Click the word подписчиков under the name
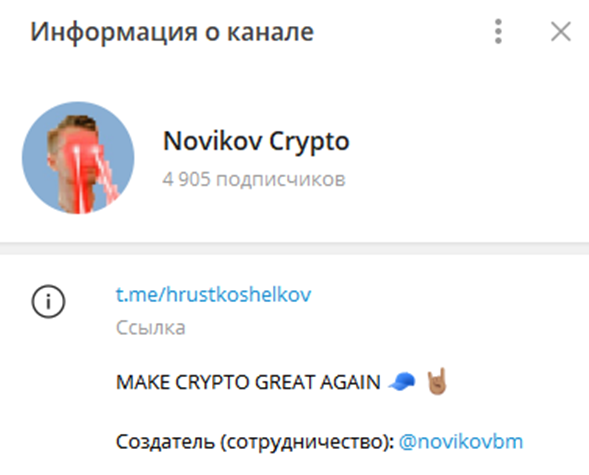Viewport: 589px width, 475px height. pyautogui.click(x=281, y=179)
